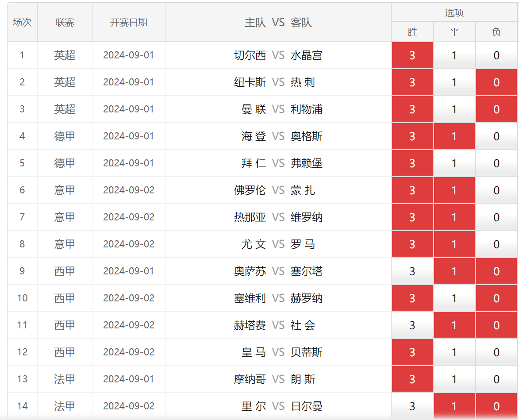This screenshot has height=420, width=519.
Task: Select loss option 0 for 热那亚 vs 维罗纳
Action: pos(496,217)
